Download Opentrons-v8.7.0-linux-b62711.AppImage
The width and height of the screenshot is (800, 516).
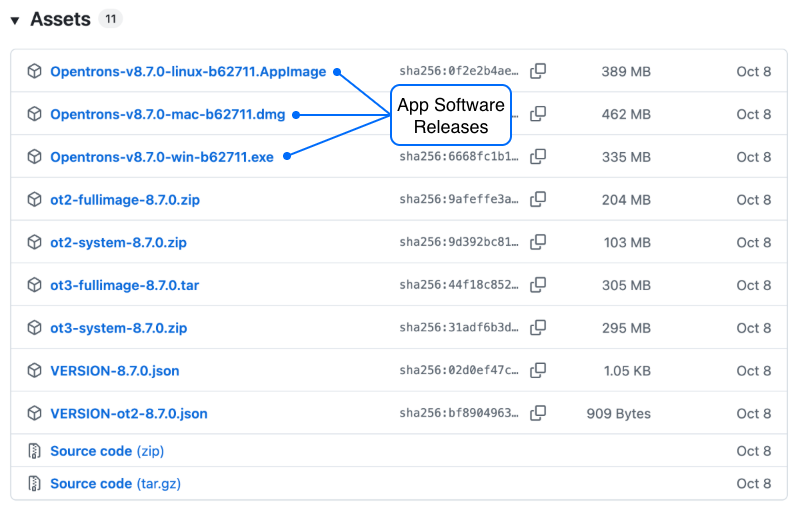pos(188,71)
